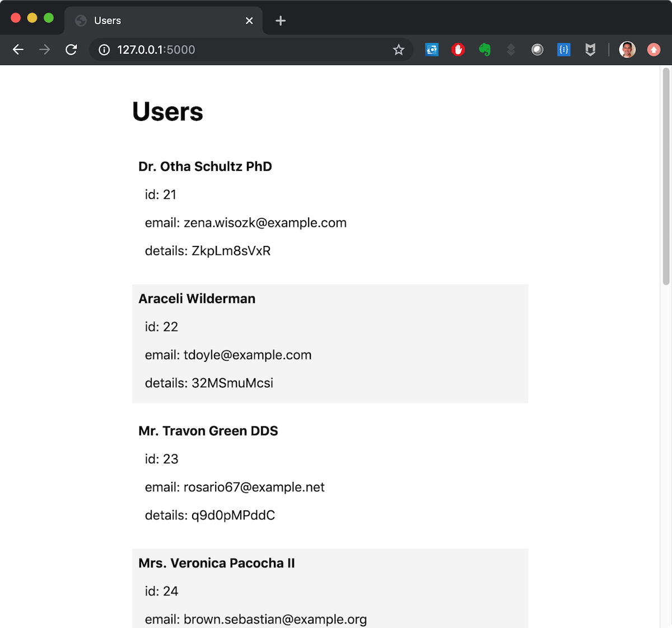
Task: Click the text id: 21
Action: (161, 194)
